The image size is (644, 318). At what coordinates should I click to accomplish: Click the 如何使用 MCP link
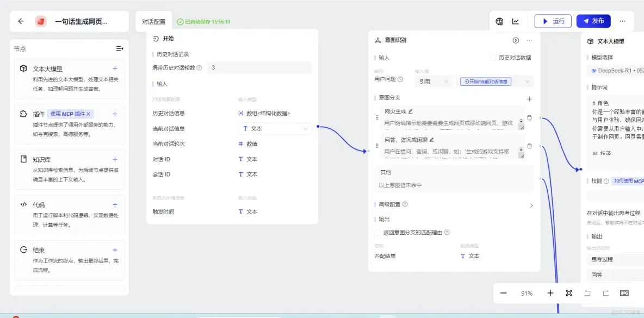[628, 181]
